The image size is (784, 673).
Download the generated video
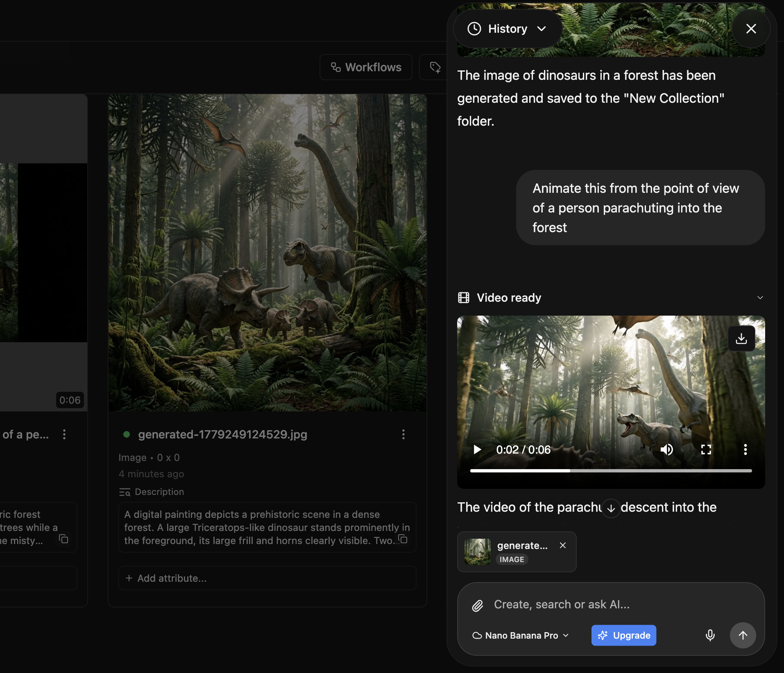coord(741,339)
